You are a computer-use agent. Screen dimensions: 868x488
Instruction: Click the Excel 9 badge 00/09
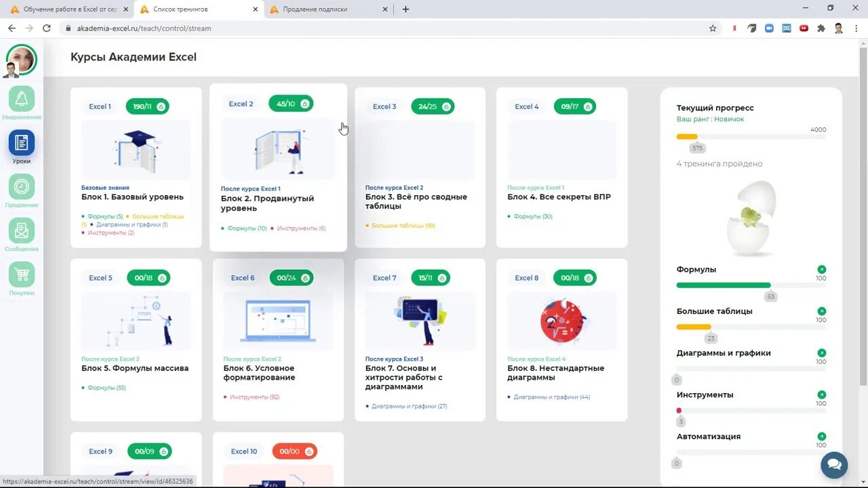pyautogui.click(x=149, y=451)
